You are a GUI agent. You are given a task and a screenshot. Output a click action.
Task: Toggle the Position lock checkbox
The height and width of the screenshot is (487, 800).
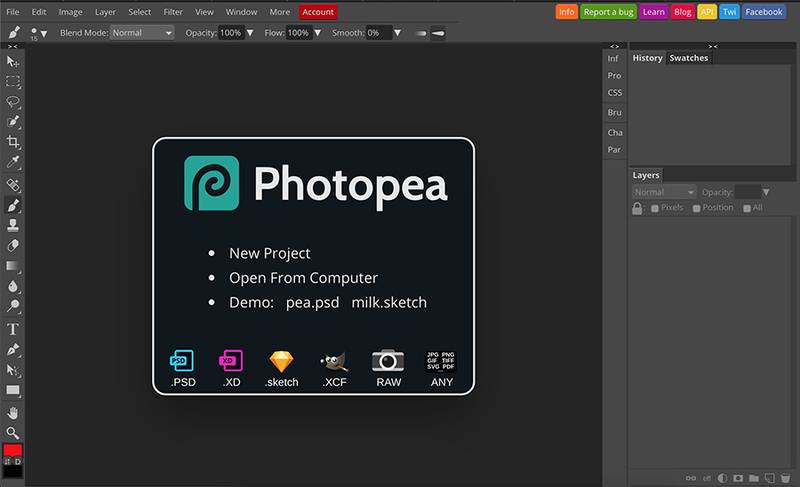click(x=696, y=208)
